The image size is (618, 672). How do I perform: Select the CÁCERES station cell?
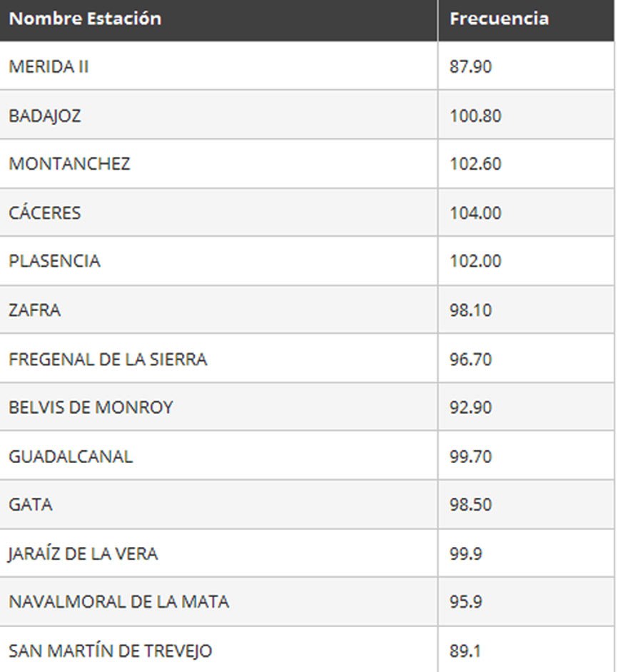(x=218, y=213)
